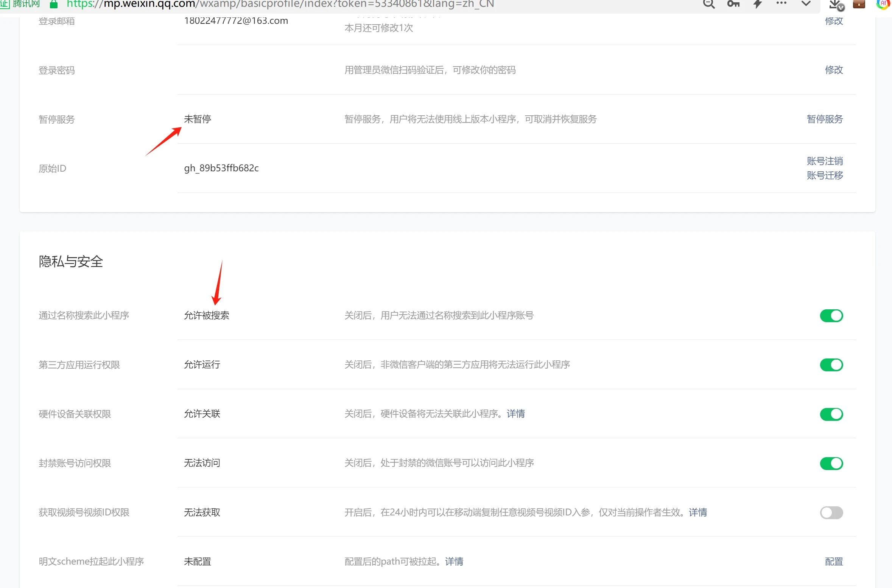
Task: Open the three-dots more options icon
Action: [x=781, y=3]
